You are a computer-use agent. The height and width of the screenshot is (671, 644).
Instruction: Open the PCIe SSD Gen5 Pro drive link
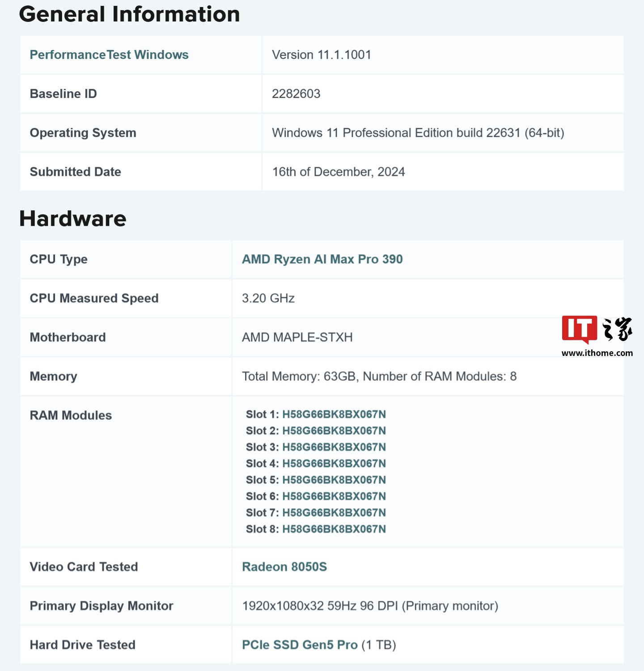point(300,645)
